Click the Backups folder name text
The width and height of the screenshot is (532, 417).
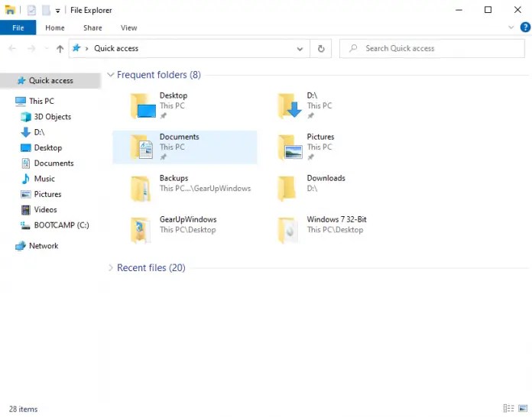(x=174, y=178)
